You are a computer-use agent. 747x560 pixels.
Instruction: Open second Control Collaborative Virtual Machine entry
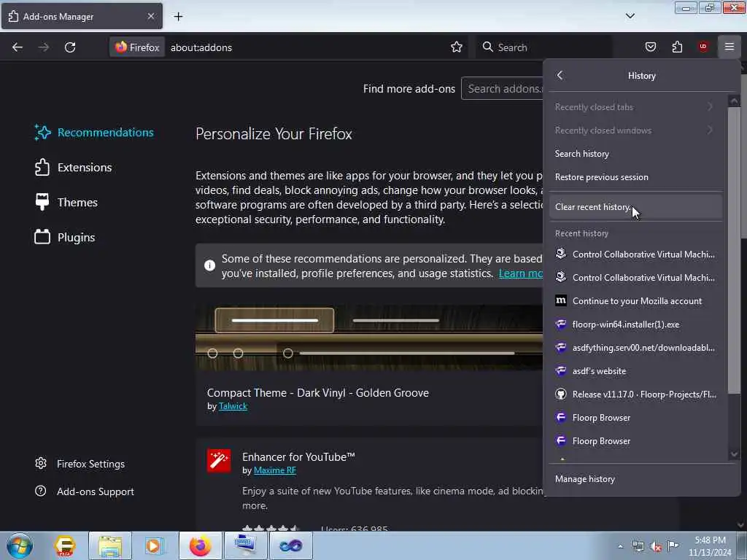coord(635,278)
